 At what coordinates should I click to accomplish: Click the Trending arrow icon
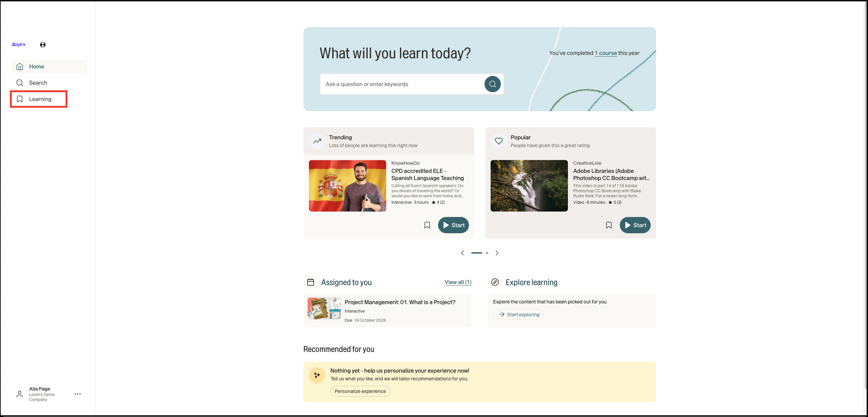(x=317, y=141)
